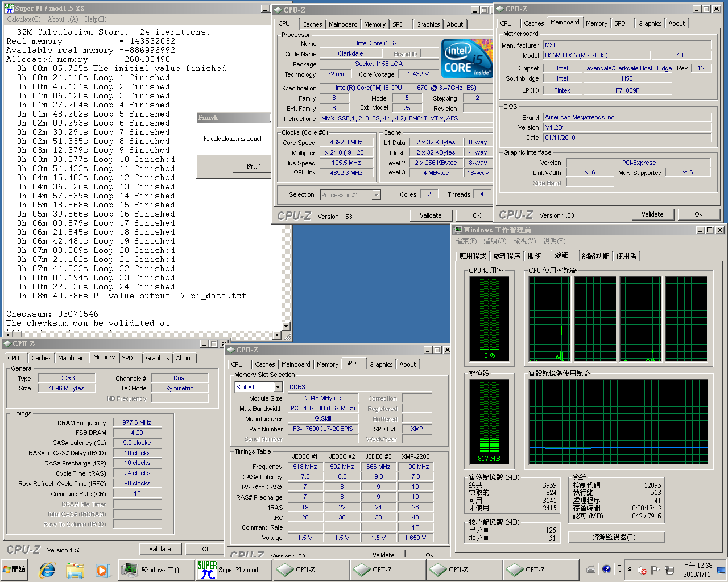Open Graphics tab in the CPU-Z processor window
The width and height of the screenshot is (728, 582).
coord(428,24)
